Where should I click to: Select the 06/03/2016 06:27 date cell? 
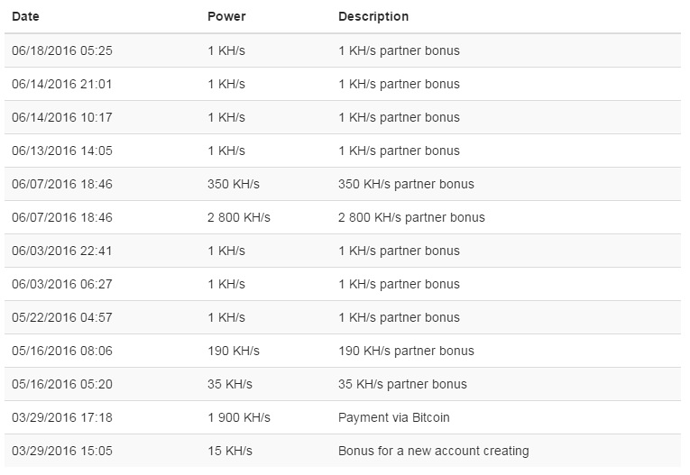click(62, 284)
